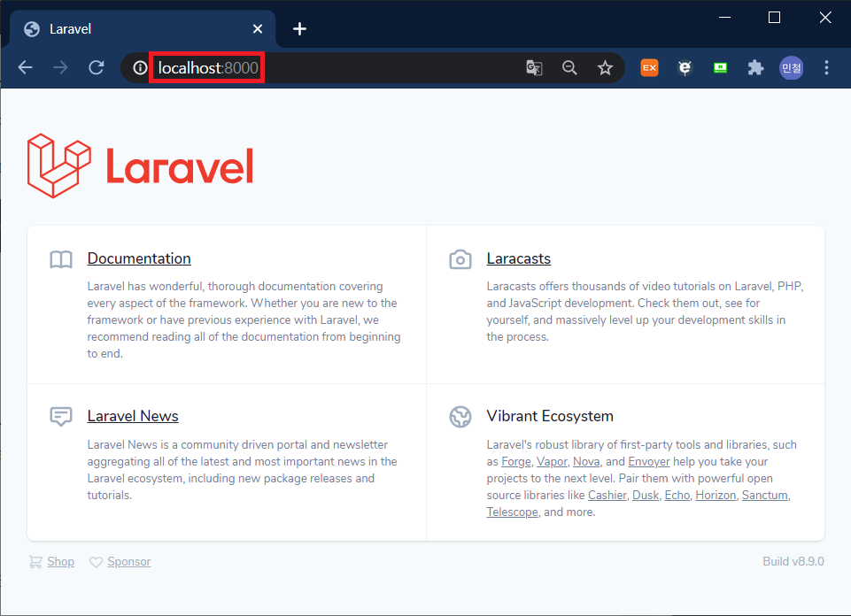This screenshot has height=616, width=851.
Task: Click the chat bubble icon beside Laravel News
Action: pos(61,417)
